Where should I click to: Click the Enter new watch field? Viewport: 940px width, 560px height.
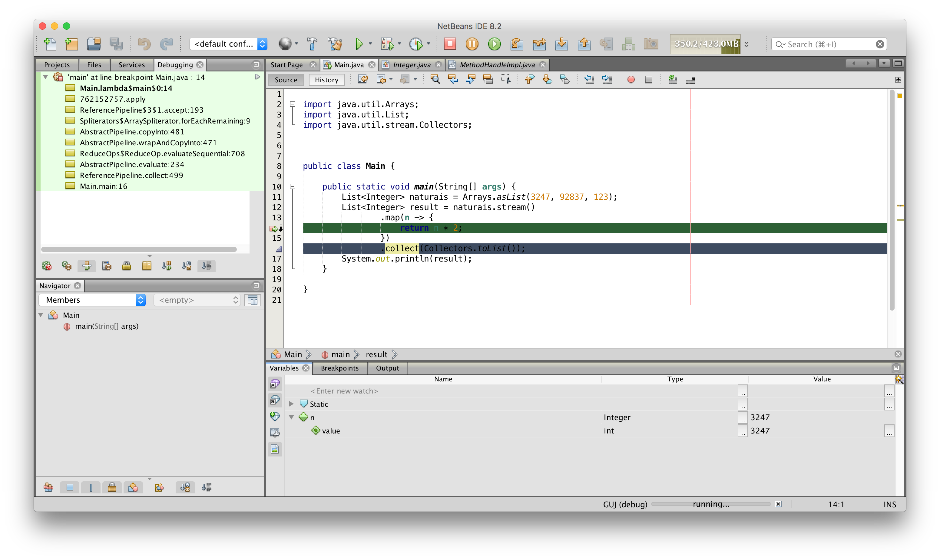(x=344, y=391)
